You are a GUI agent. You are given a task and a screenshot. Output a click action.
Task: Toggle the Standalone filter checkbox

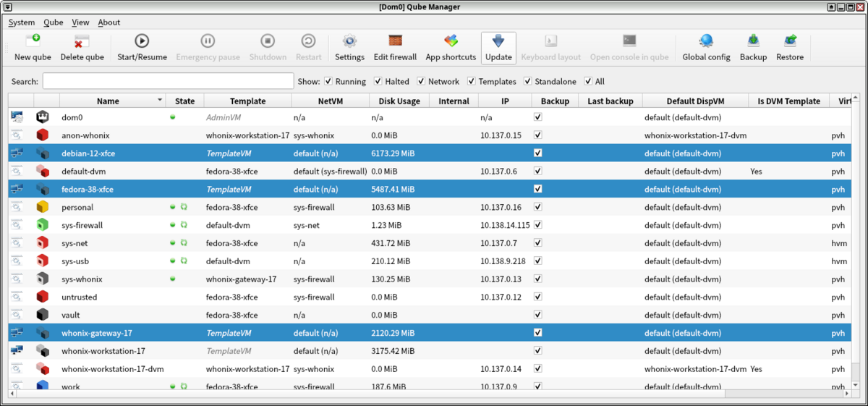[x=528, y=81]
